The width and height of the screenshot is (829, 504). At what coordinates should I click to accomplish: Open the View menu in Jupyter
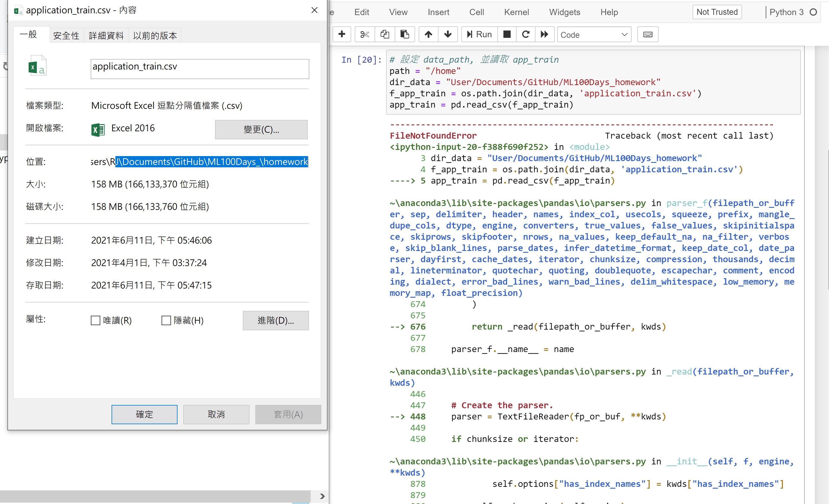point(398,12)
